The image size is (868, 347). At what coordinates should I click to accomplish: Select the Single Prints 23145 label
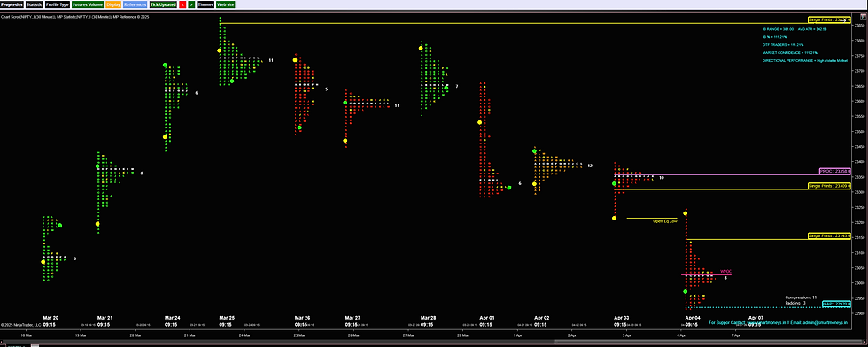pyautogui.click(x=829, y=235)
